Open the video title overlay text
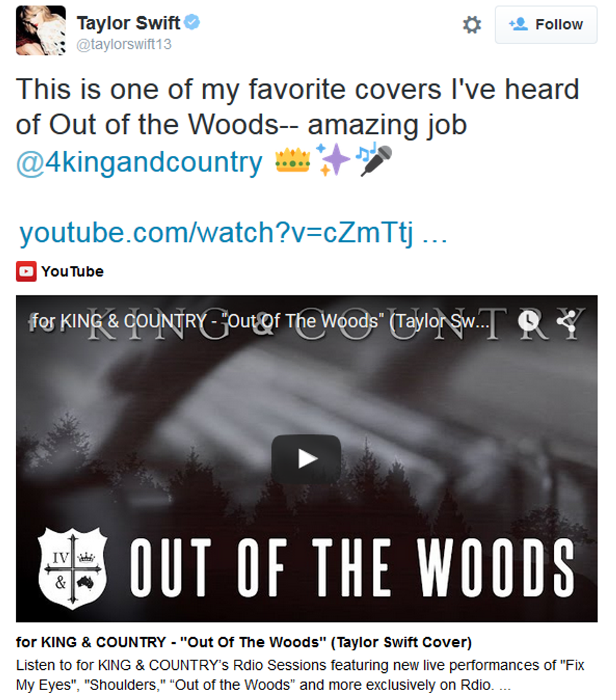Viewport: 616px width, 700px height. tap(261, 321)
